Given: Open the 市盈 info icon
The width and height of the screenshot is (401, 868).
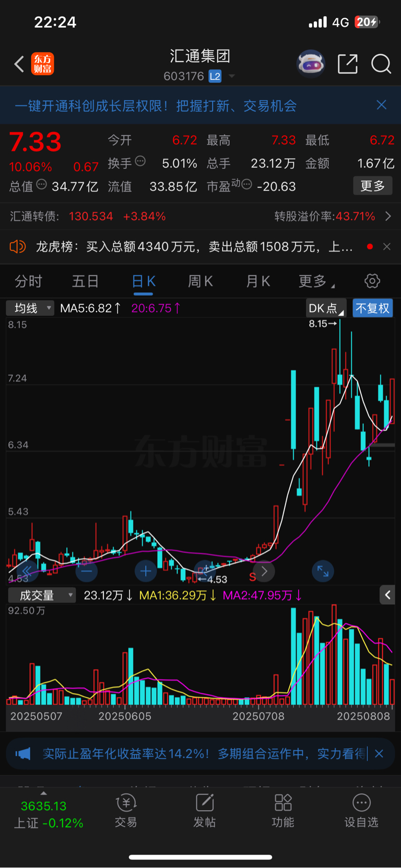Looking at the screenshot, I should (x=247, y=184).
